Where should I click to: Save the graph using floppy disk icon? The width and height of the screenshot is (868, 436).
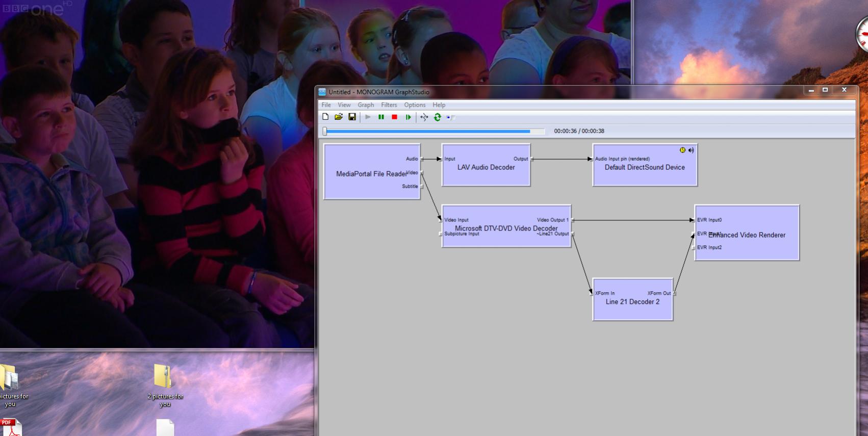(x=352, y=117)
